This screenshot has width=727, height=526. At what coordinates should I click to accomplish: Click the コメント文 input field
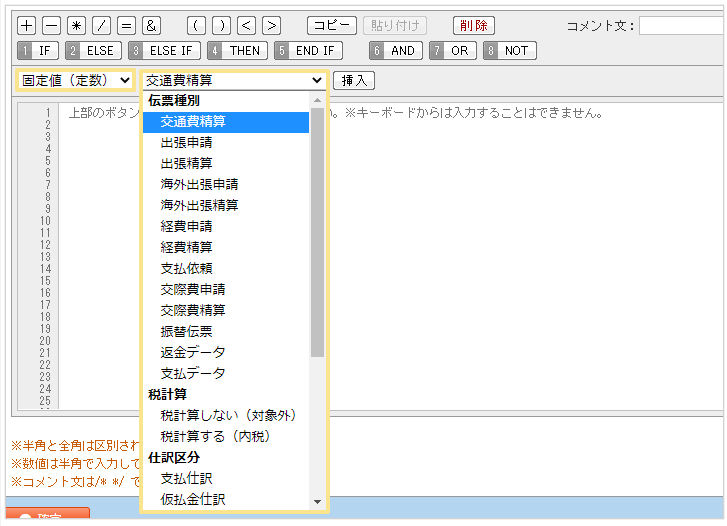(682, 26)
